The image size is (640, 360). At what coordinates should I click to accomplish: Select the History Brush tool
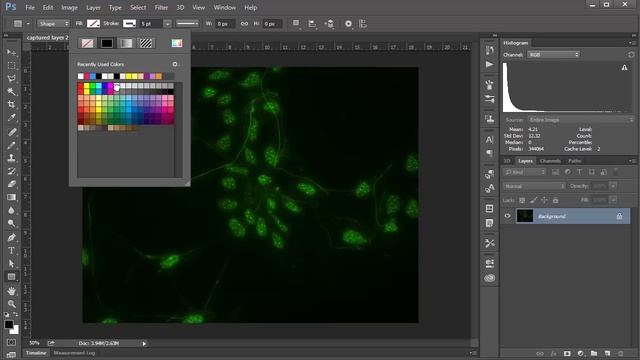(x=11, y=171)
